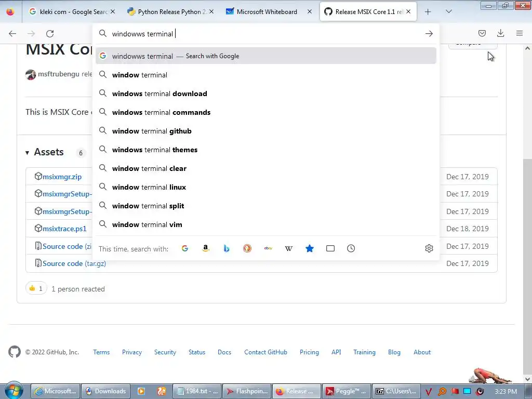Choose 'window terminal' suggestion
This screenshot has width=532, height=399.
coord(265,75)
